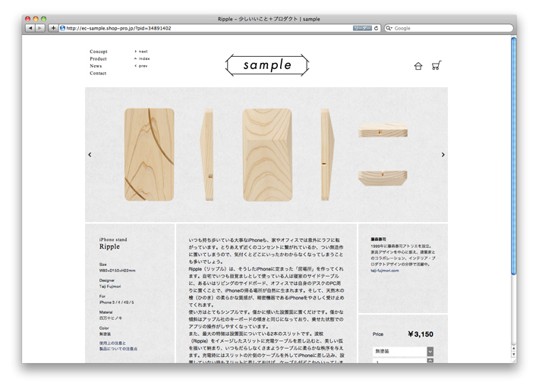Return to the product index link
The width and height of the screenshot is (539, 392).
(143, 58)
